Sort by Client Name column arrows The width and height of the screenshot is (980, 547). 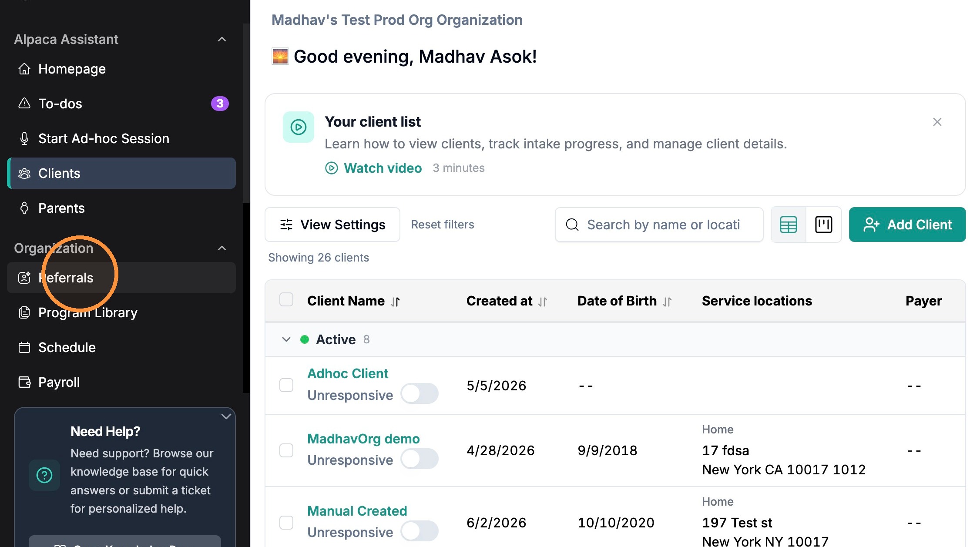[395, 302]
